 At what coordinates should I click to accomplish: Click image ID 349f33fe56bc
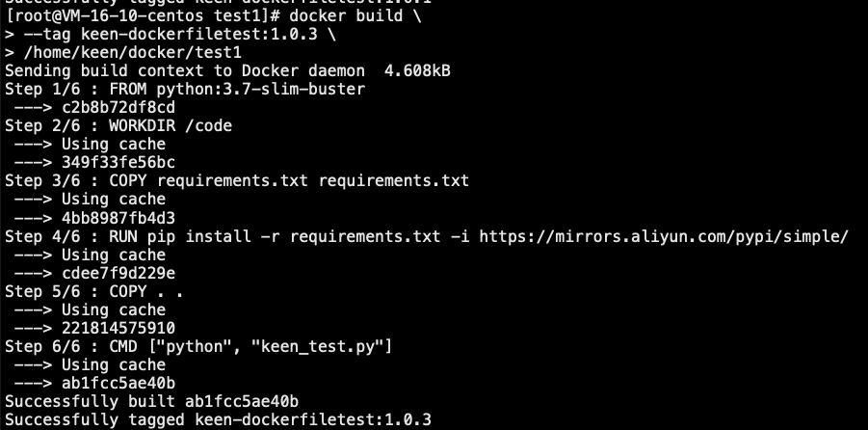pyautogui.click(x=118, y=162)
